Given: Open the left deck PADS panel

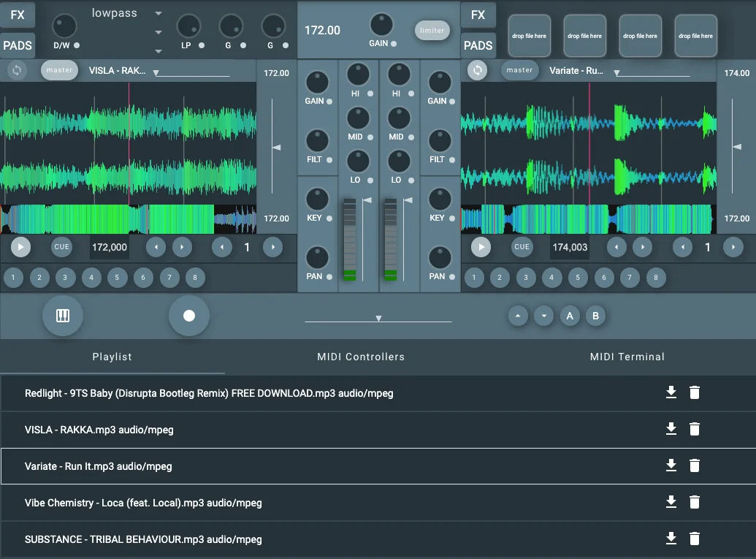Looking at the screenshot, I should tap(18, 46).
